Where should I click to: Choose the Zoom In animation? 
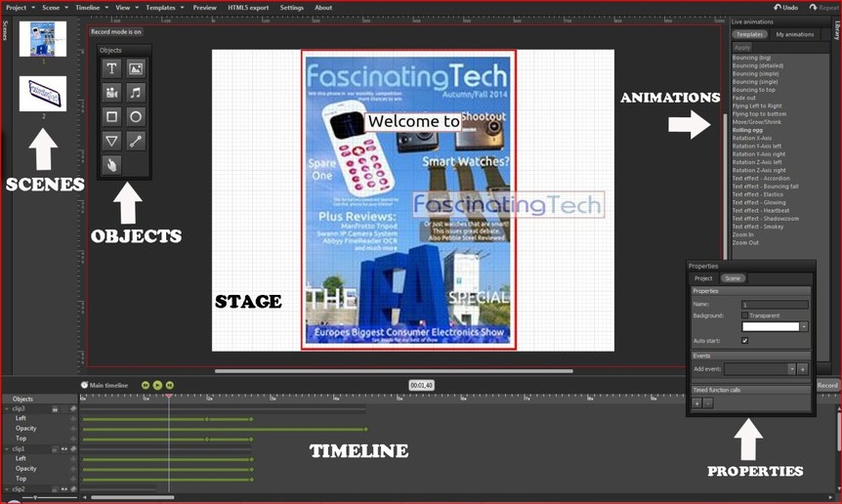[x=742, y=234]
